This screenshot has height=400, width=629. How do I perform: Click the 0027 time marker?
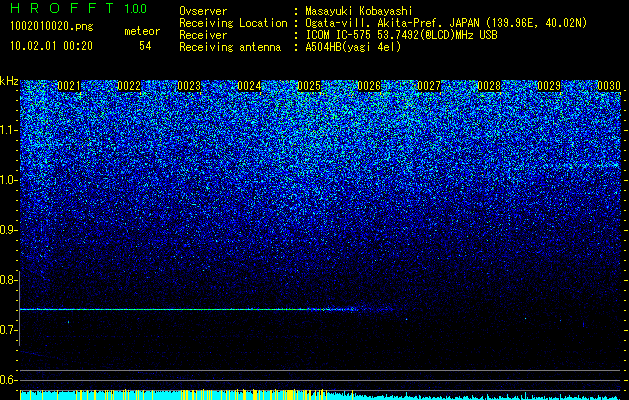[429, 86]
